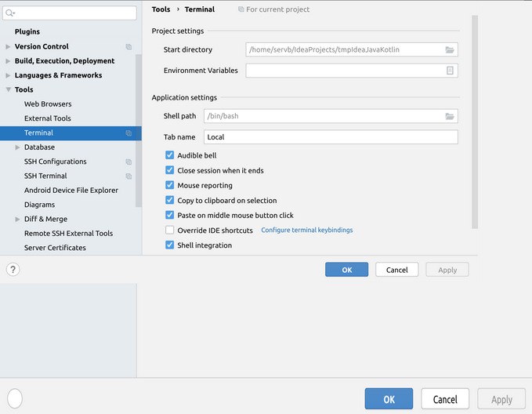The image size is (532, 414).
Task: Open Environment Variables editor icon
Action: point(450,71)
